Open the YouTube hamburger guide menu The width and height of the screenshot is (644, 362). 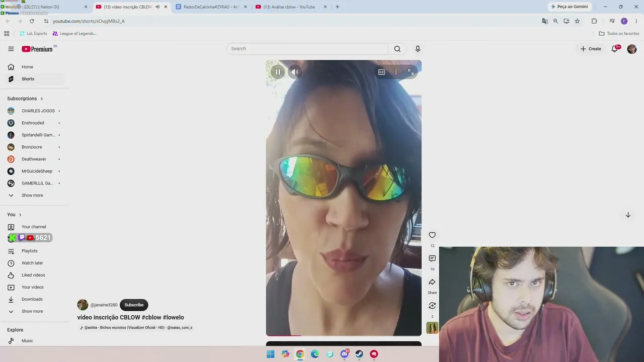click(11, 49)
